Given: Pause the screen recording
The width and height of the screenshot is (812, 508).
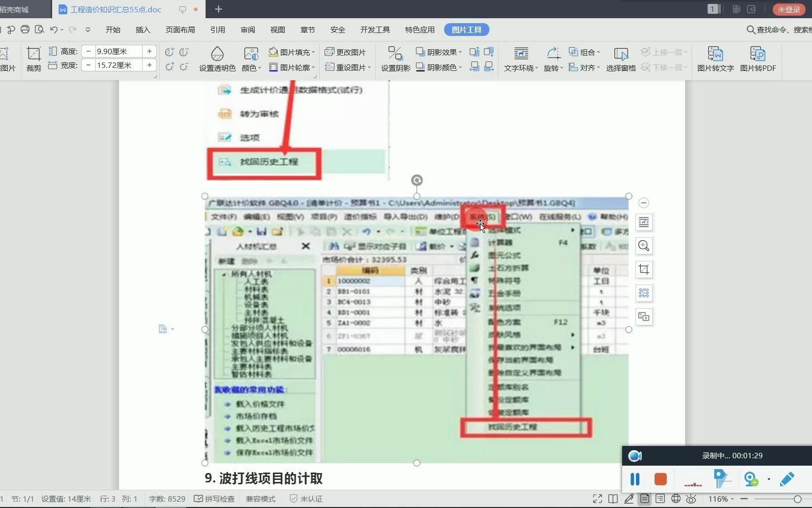Looking at the screenshot, I should pyautogui.click(x=635, y=479).
